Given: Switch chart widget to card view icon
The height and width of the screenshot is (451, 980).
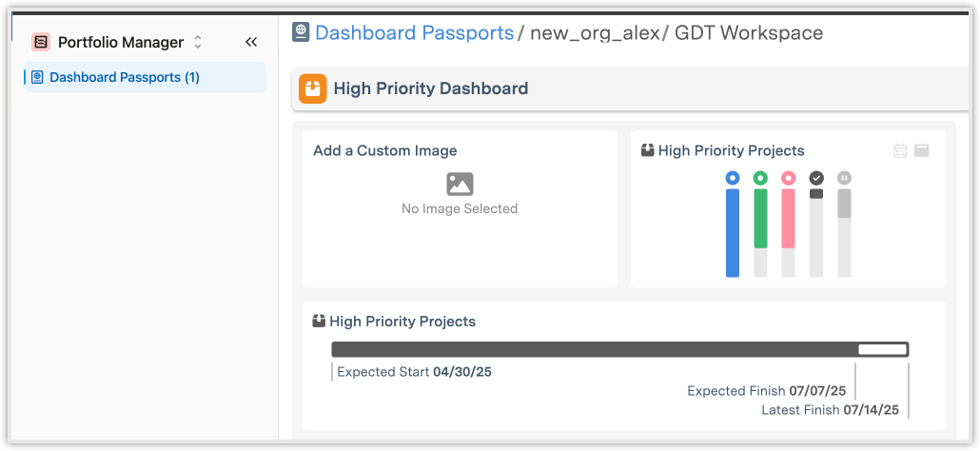Looking at the screenshot, I should 921,150.
